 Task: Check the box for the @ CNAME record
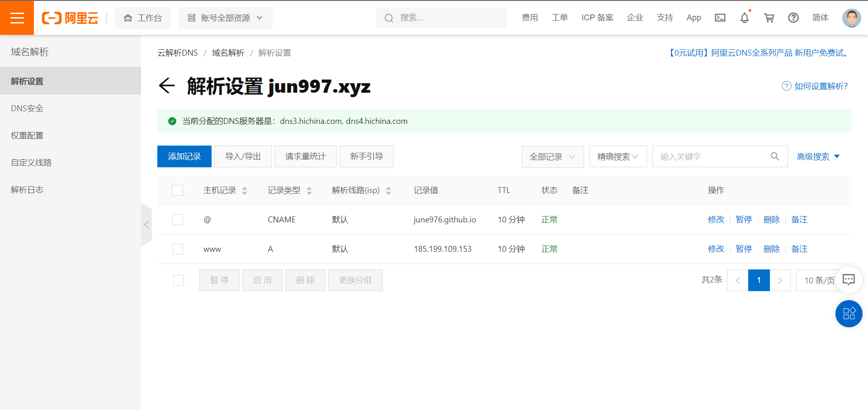(178, 220)
